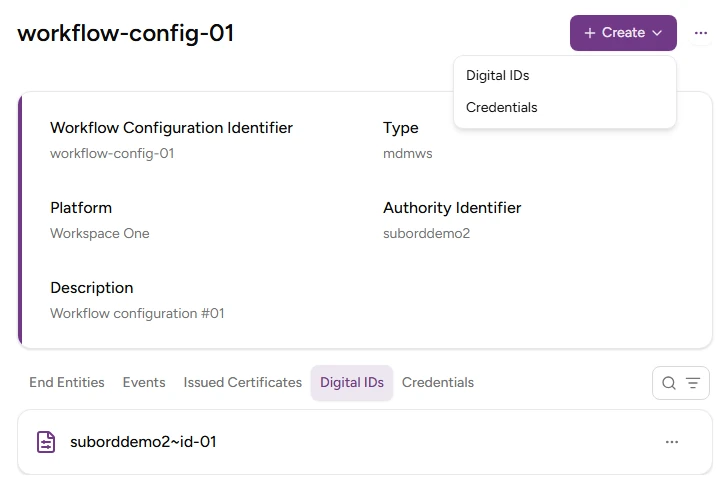
Task: Click the document icon beside suborddemo2~id-01
Action: tap(46, 442)
